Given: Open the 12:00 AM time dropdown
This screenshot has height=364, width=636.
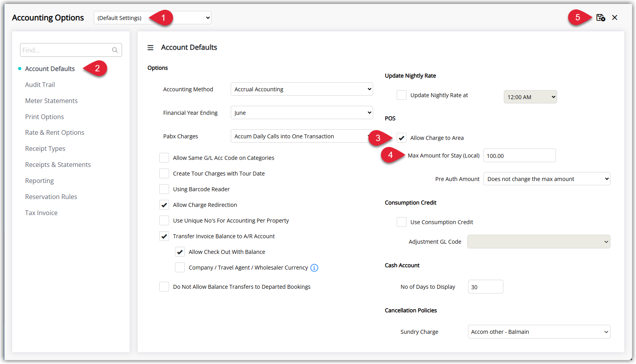Looking at the screenshot, I should (530, 97).
